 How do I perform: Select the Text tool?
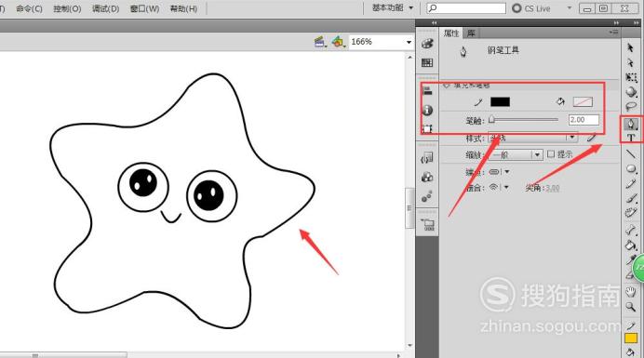pos(631,137)
